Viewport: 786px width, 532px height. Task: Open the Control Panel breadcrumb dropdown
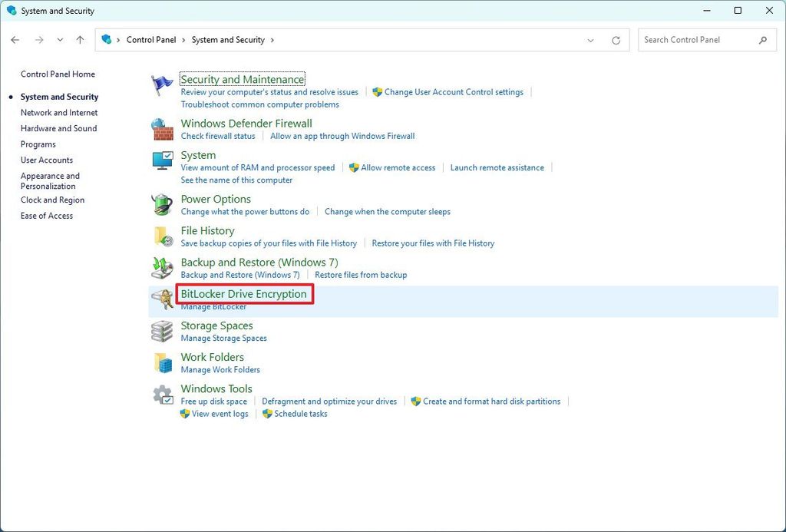pos(183,39)
